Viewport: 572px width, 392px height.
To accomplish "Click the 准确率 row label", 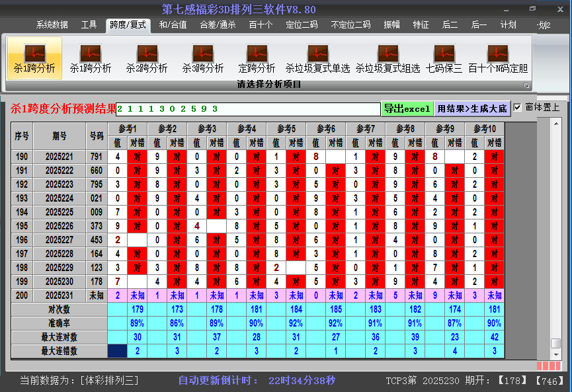I will click(x=59, y=323).
